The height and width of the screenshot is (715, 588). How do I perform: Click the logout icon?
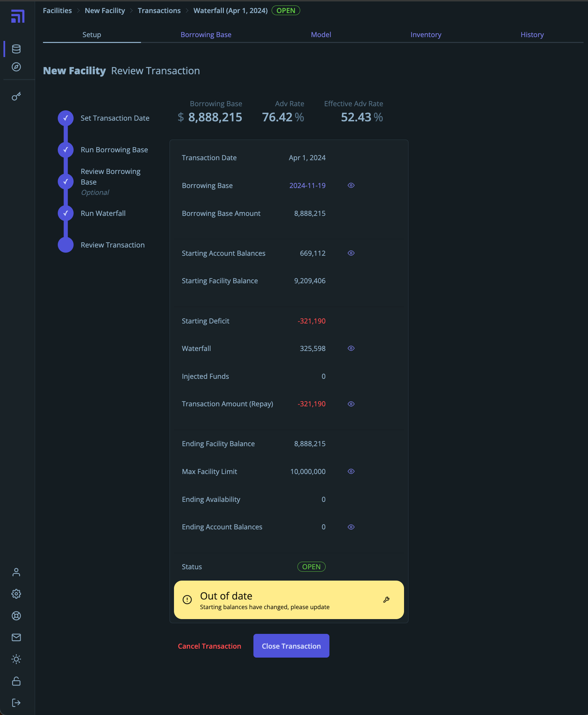tap(16, 703)
